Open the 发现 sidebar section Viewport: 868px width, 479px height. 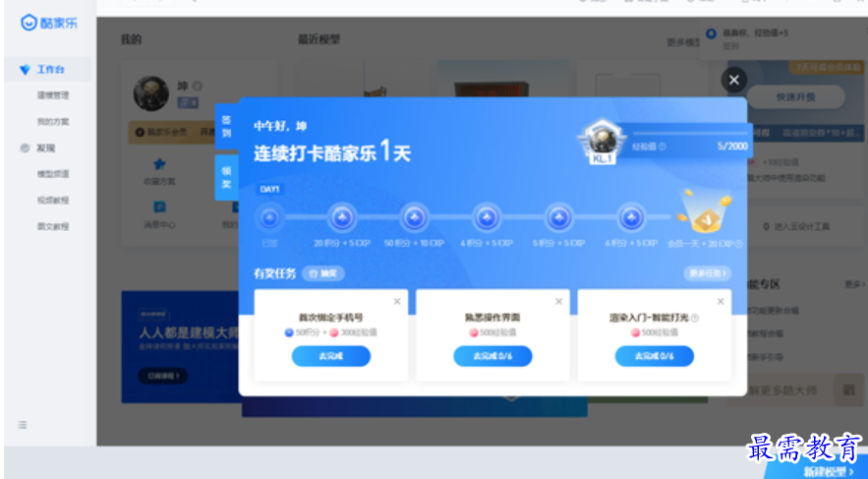coord(47,148)
